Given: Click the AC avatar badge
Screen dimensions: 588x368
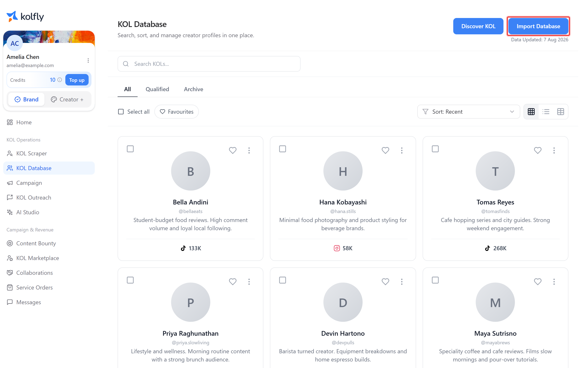Looking at the screenshot, I should tap(14, 43).
